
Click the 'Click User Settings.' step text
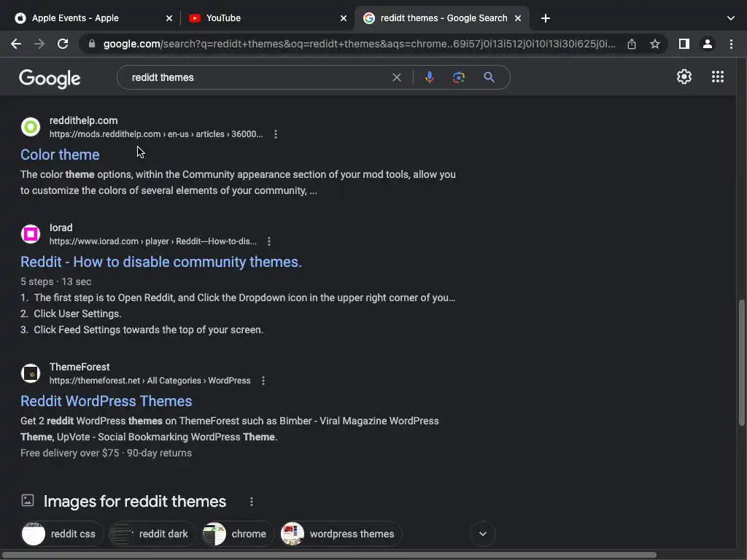tap(77, 314)
